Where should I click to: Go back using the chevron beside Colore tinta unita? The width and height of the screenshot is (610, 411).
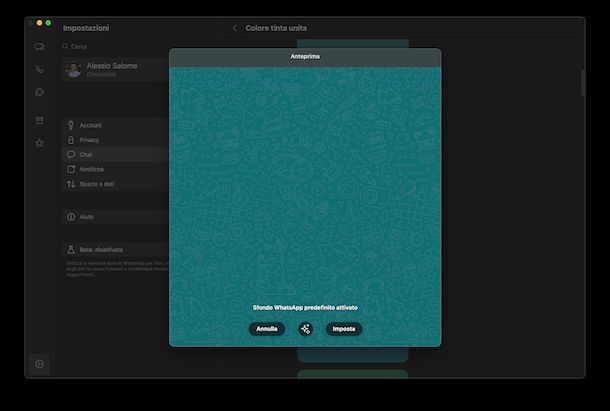tap(235, 28)
